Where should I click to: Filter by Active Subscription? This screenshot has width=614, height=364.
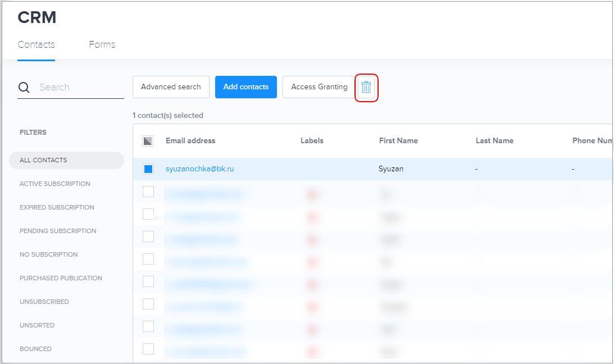(x=54, y=184)
